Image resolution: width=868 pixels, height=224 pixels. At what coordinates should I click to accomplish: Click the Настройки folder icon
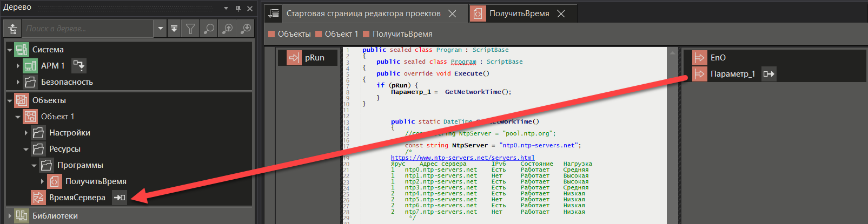(x=38, y=133)
